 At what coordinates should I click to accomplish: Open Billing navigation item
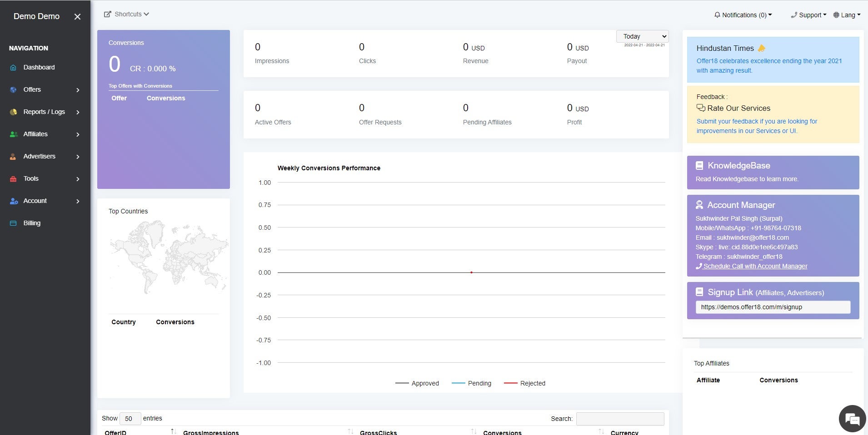[32, 223]
